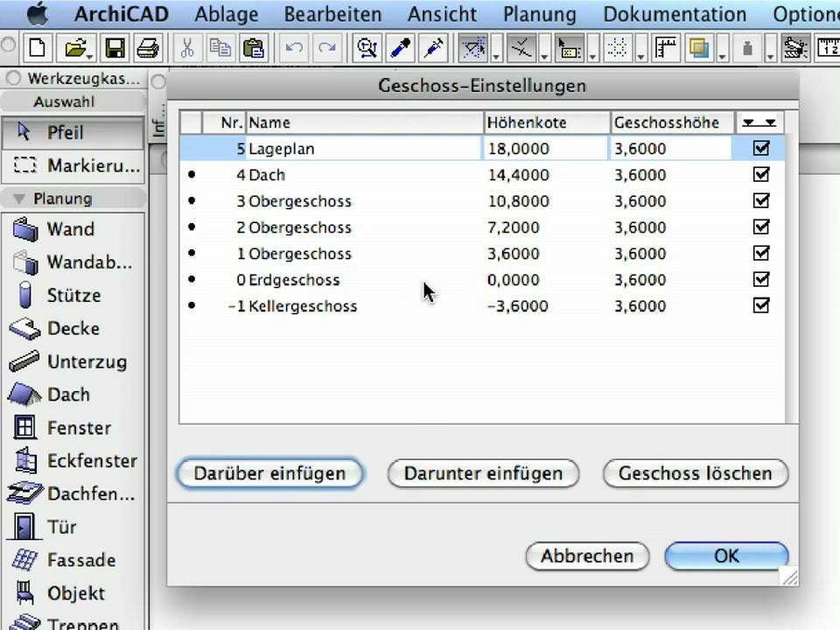The width and height of the screenshot is (840, 630).
Task: Open the Apple menu
Action: (38, 14)
